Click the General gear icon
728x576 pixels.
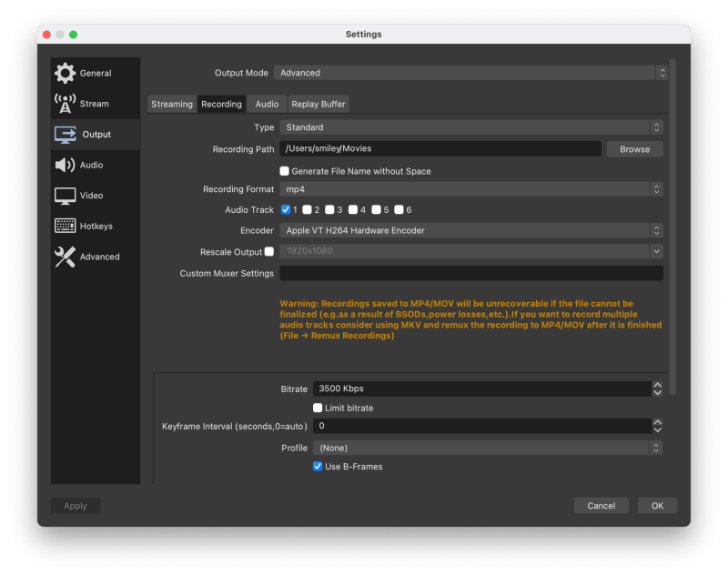pos(65,74)
